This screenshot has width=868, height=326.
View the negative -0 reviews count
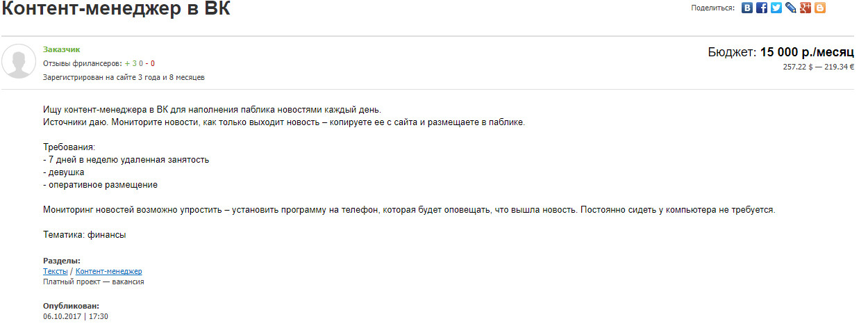pos(150,63)
